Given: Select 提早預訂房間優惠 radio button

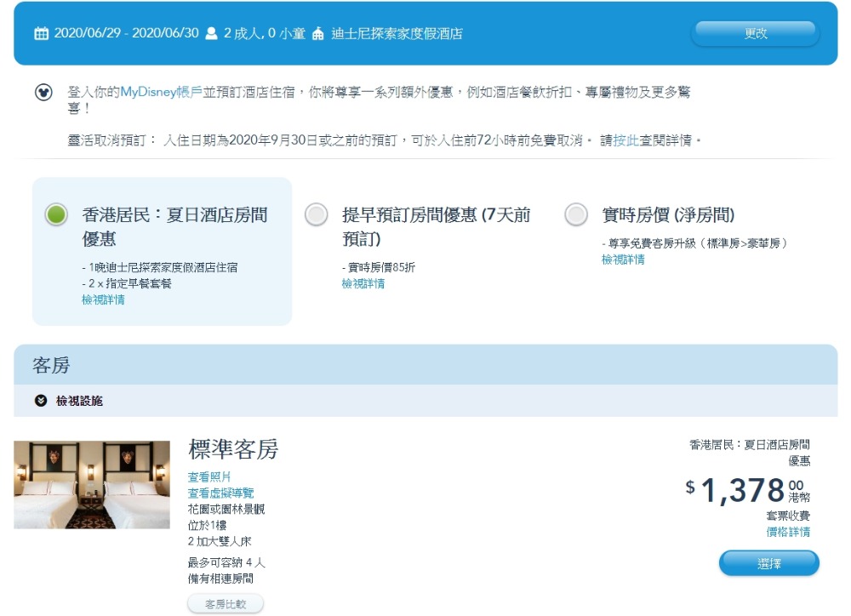Looking at the screenshot, I should 317,214.
